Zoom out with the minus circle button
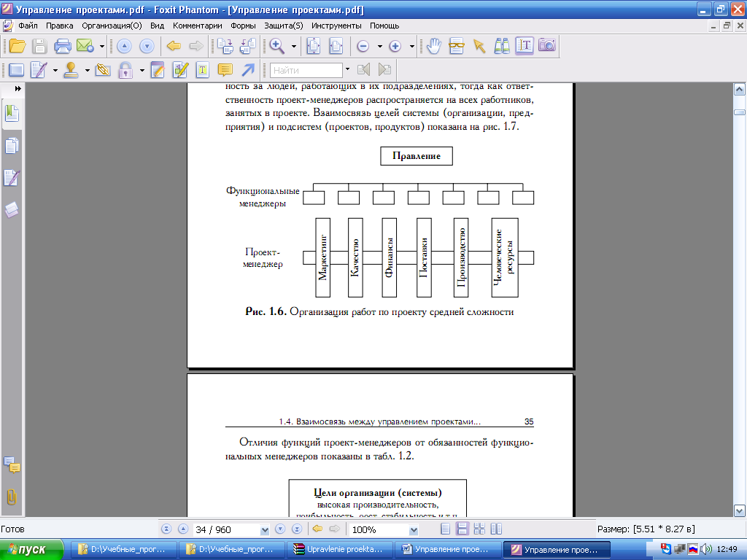The height and width of the screenshot is (560, 747). tap(363, 46)
